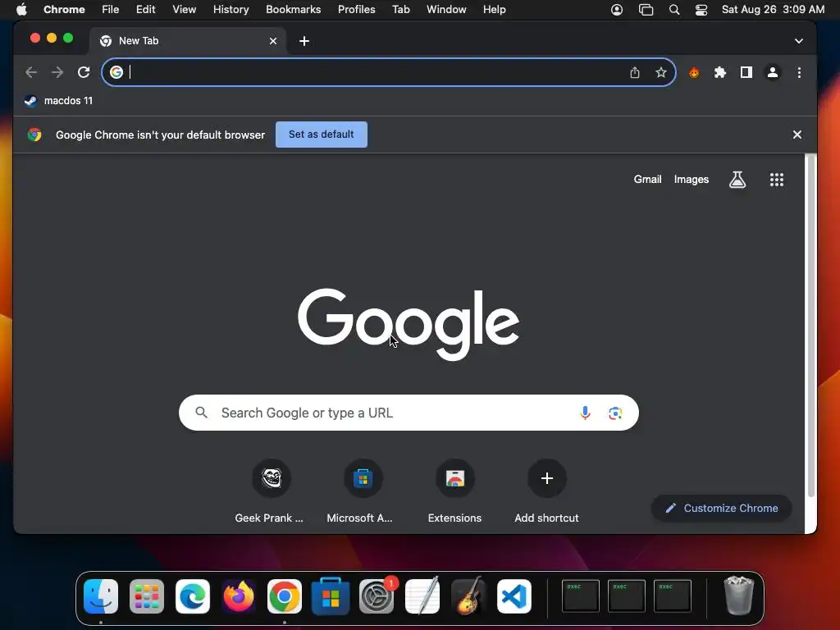Open the View menu
Screen dimensions: 840x630
pyautogui.click(x=184, y=10)
